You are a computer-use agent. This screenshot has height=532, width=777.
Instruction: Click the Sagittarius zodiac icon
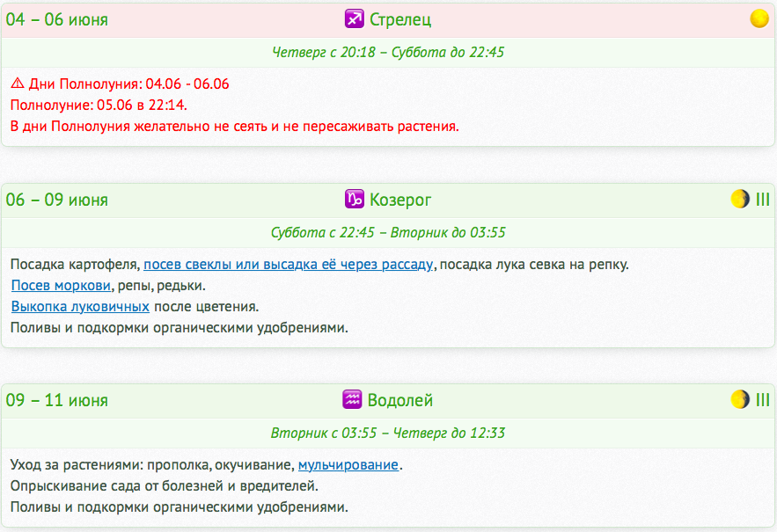tap(354, 19)
